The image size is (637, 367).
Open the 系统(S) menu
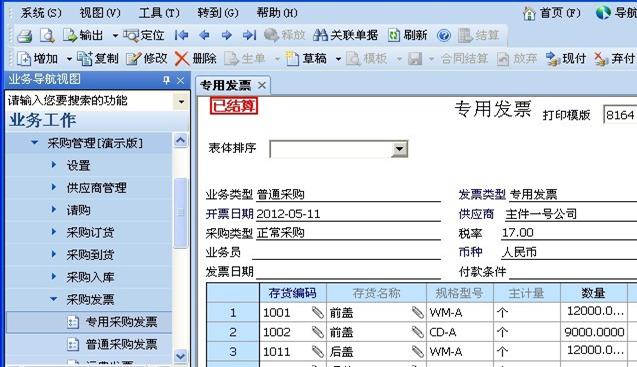click(41, 13)
